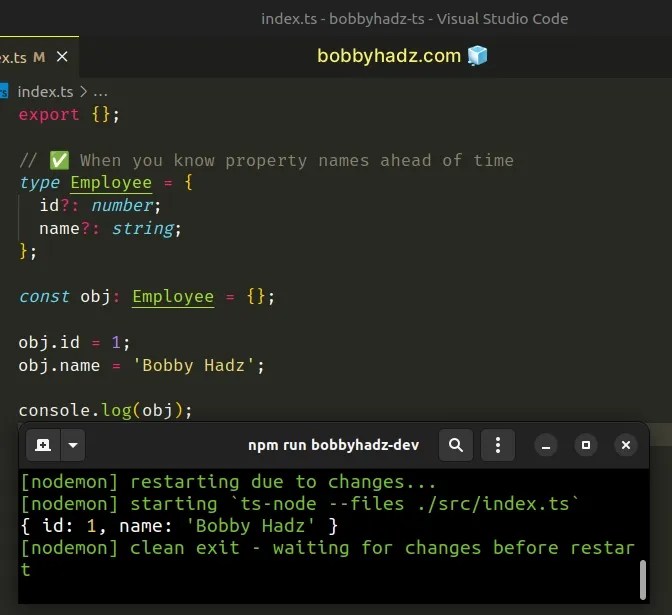Open a new terminal tab with the plus icon

click(43, 445)
